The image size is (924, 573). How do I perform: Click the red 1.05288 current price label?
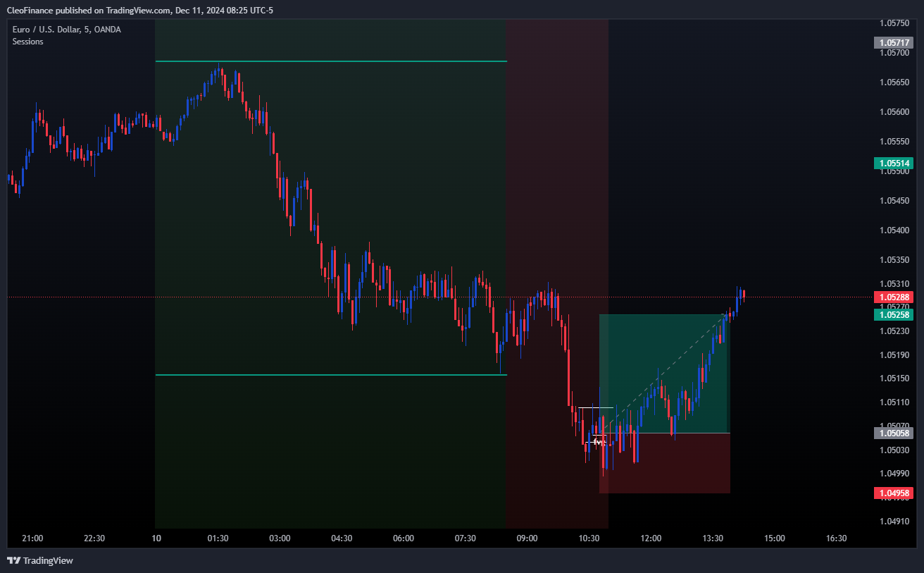point(893,297)
